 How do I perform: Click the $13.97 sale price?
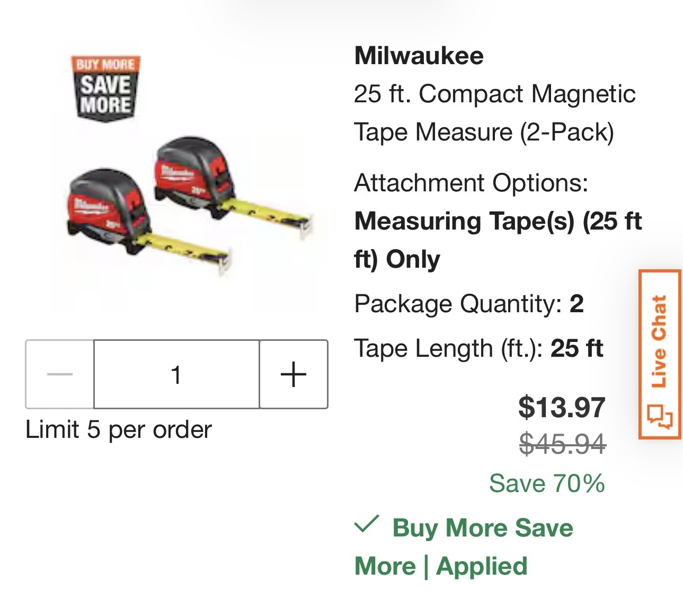pos(562,407)
